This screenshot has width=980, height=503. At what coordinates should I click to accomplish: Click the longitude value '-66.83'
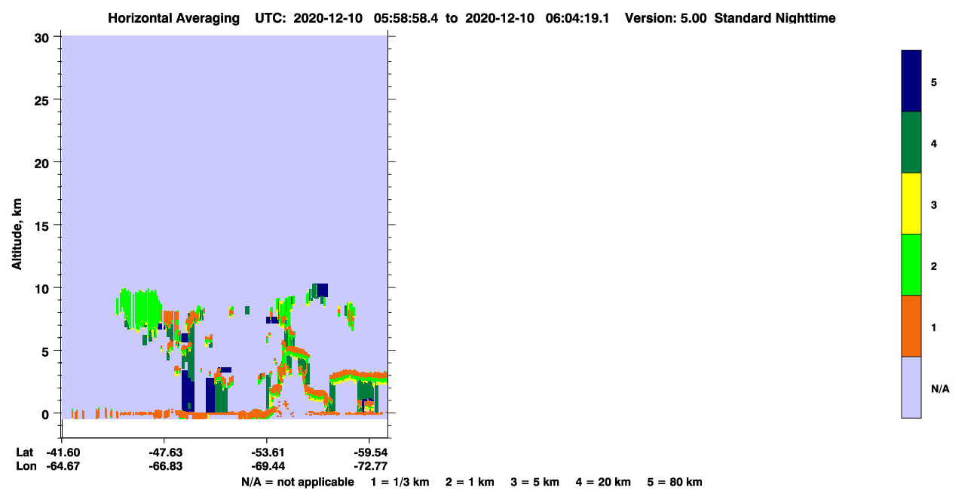click(164, 466)
